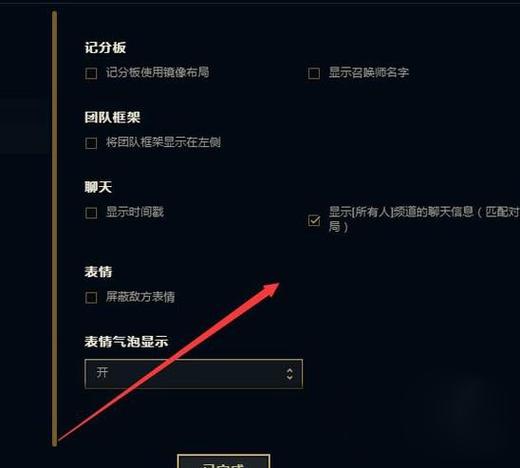Toggle the 显示时间戳 checkbox
The image size is (520, 468).
(x=91, y=213)
